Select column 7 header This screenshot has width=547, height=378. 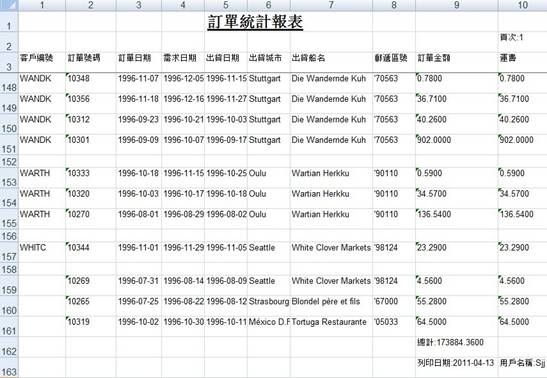[x=331, y=5]
